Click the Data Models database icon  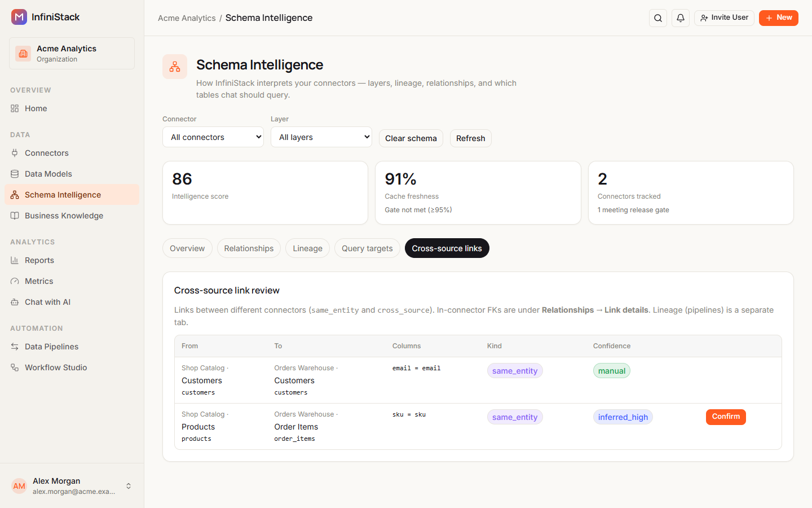(x=15, y=174)
